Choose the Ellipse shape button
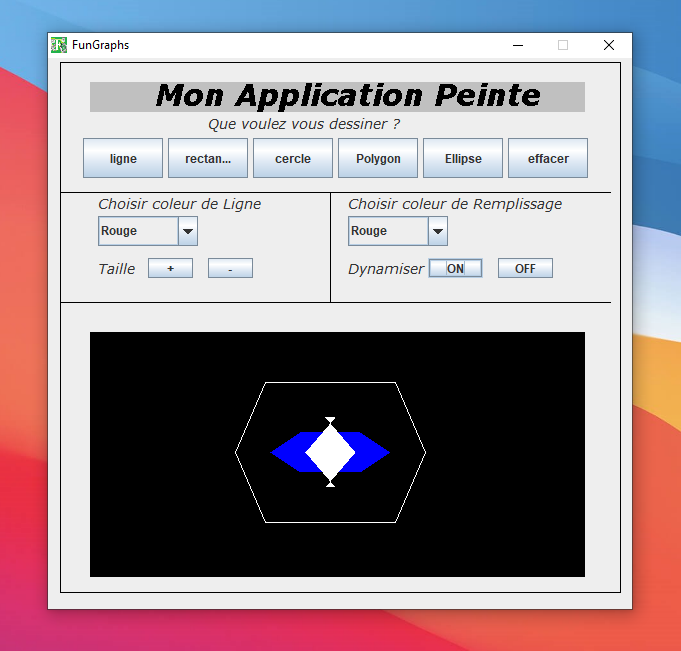This screenshot has height=651, width=681. click(463, 158)
